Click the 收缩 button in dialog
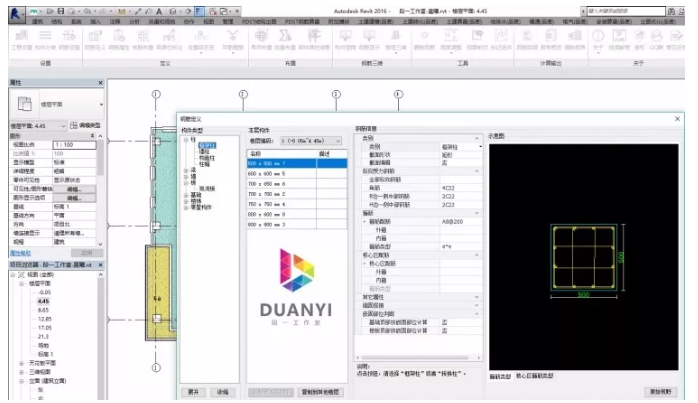698x403 pixels. tap(223, 392)
